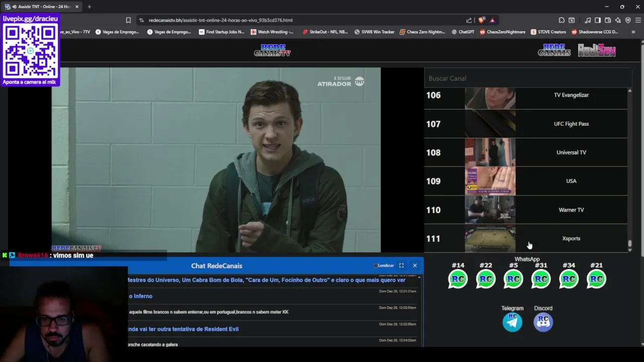Open site information icon in address bar

click(x=141, y=20)
